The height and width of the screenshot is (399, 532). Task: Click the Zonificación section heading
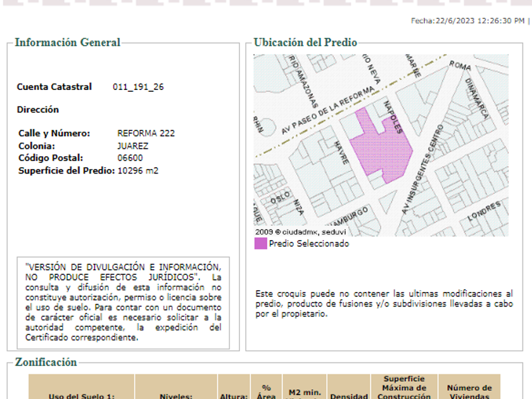tap(46, 362)
